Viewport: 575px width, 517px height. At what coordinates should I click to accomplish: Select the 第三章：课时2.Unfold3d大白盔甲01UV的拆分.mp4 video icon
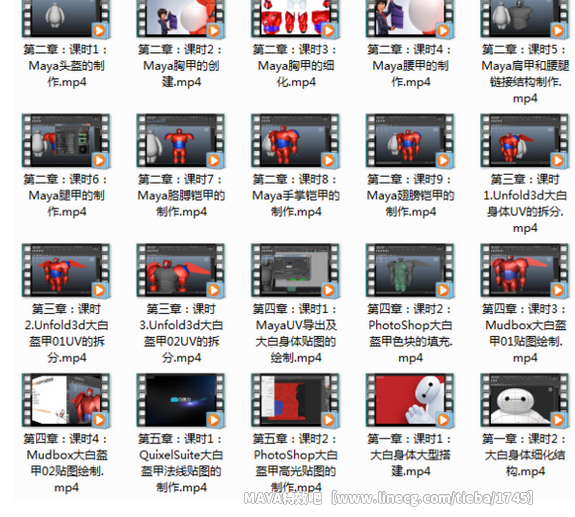66,271
